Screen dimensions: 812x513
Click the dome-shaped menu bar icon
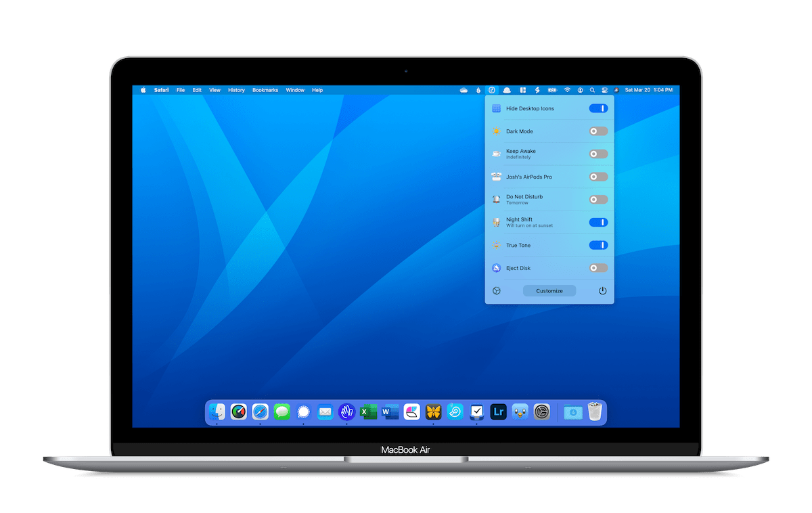507,90
